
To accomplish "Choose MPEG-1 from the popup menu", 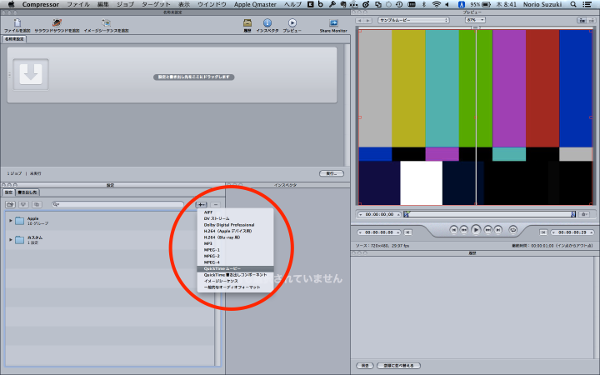I will 235,250.
